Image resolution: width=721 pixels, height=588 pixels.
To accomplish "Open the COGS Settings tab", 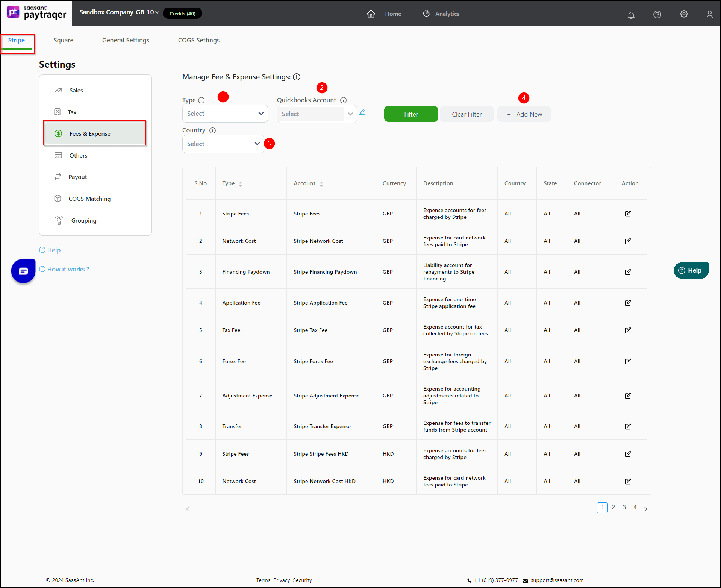I will (x=198, y=40).
